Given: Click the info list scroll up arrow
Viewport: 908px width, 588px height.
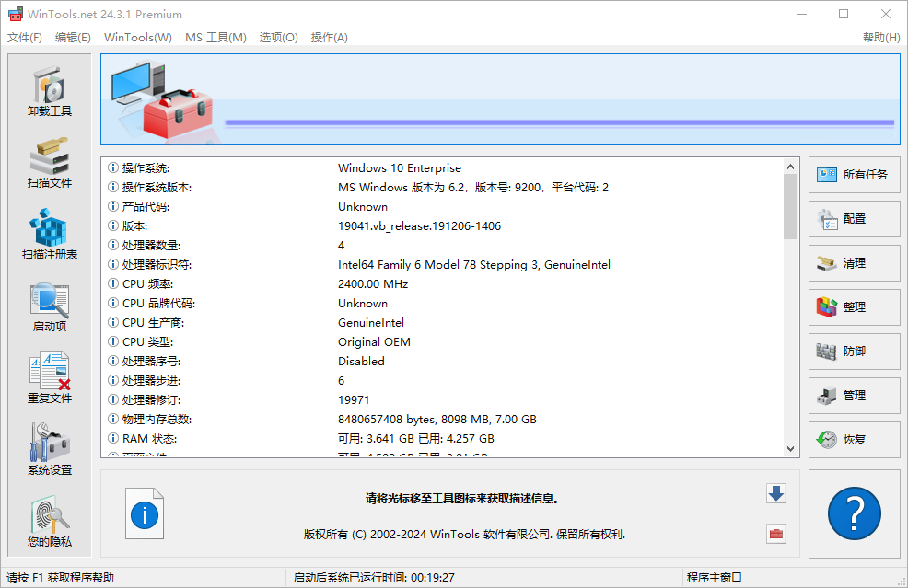Looking at the screenshot, I should pos(790,167).
